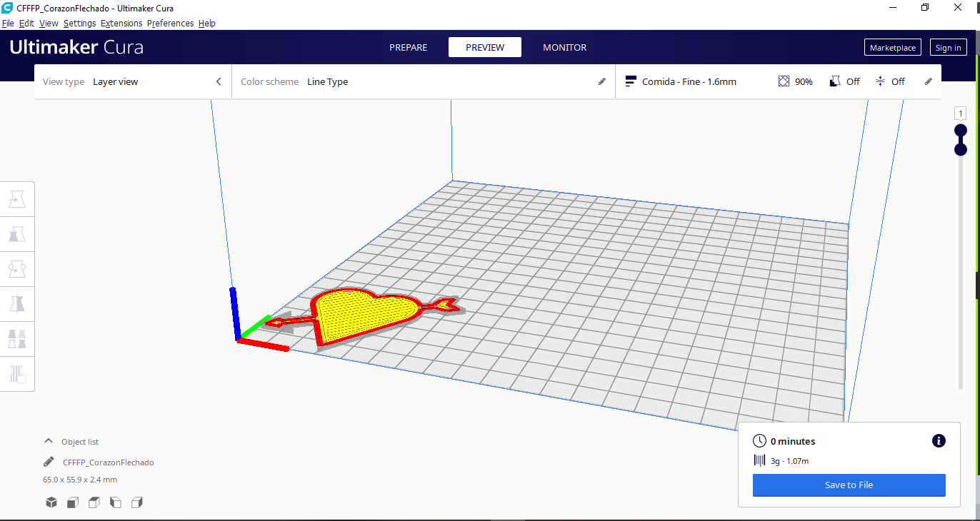Click the Cura logo in the title bar

click(8, 8)
